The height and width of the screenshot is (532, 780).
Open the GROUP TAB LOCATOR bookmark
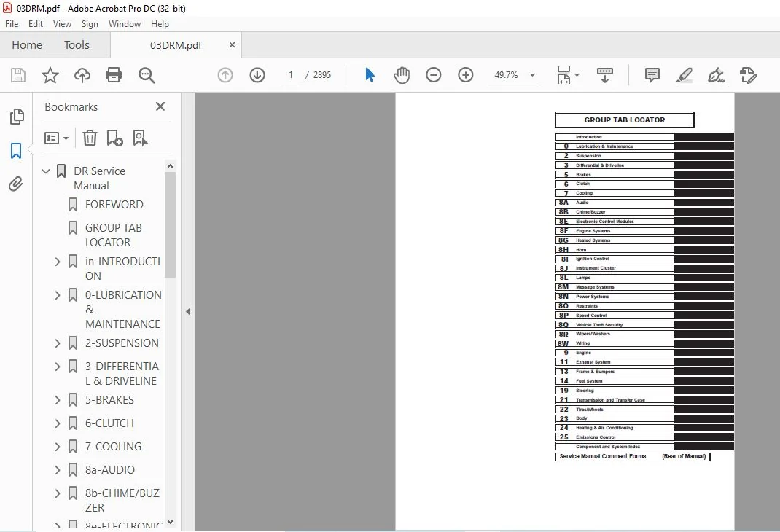pyautogui.click(x=114, y=235)
